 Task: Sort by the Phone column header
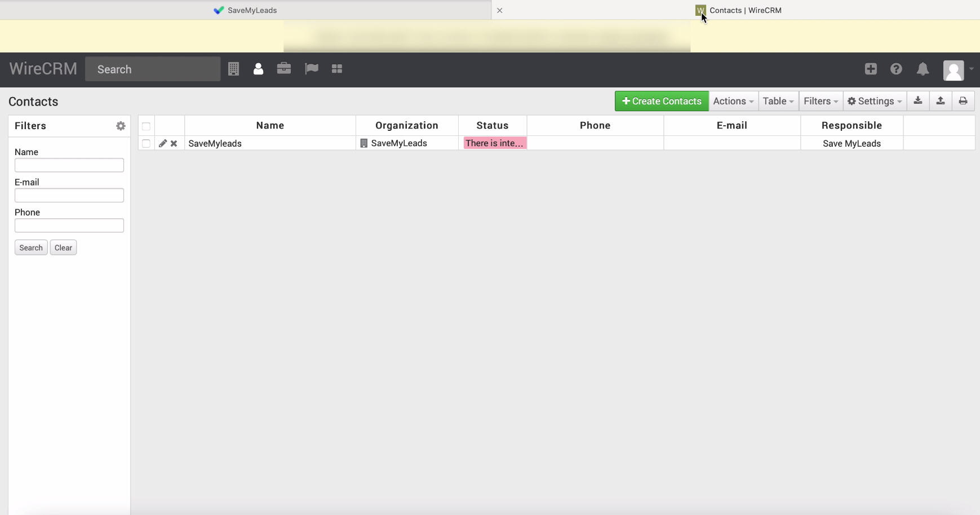(595, 125)
